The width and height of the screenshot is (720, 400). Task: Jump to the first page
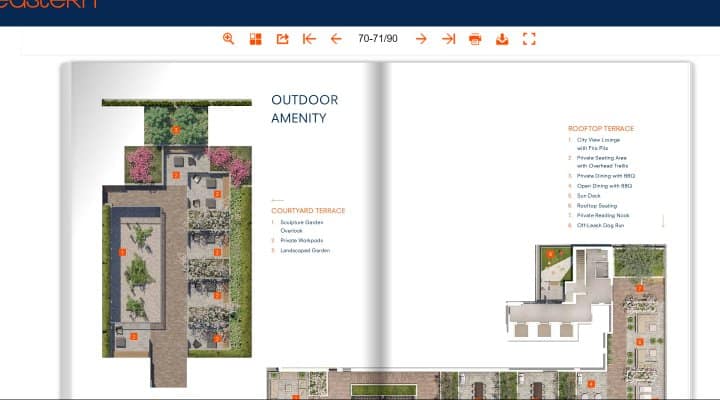(309, 39)
